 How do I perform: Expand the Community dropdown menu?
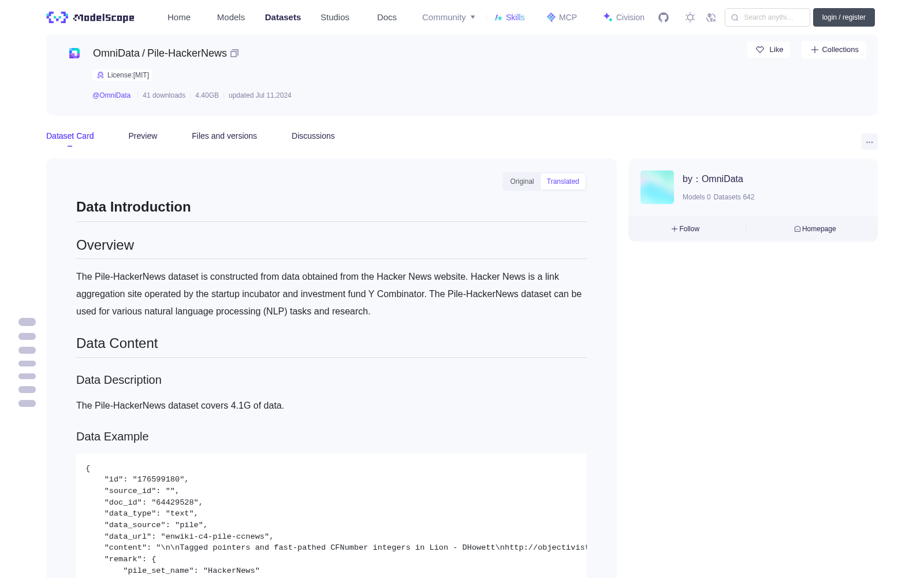tap(449, 17)
